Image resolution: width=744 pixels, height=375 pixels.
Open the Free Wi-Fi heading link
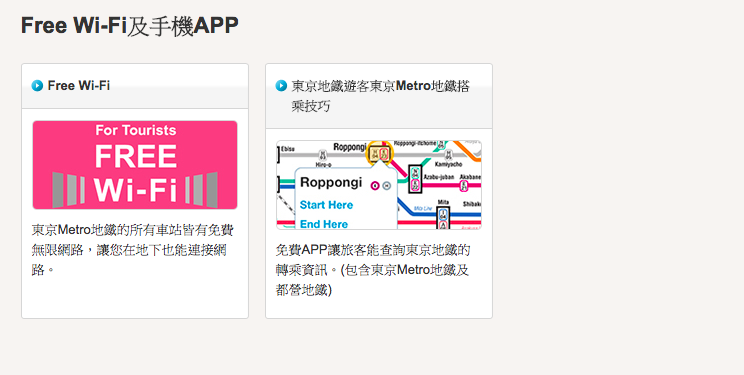coord(79,86)
